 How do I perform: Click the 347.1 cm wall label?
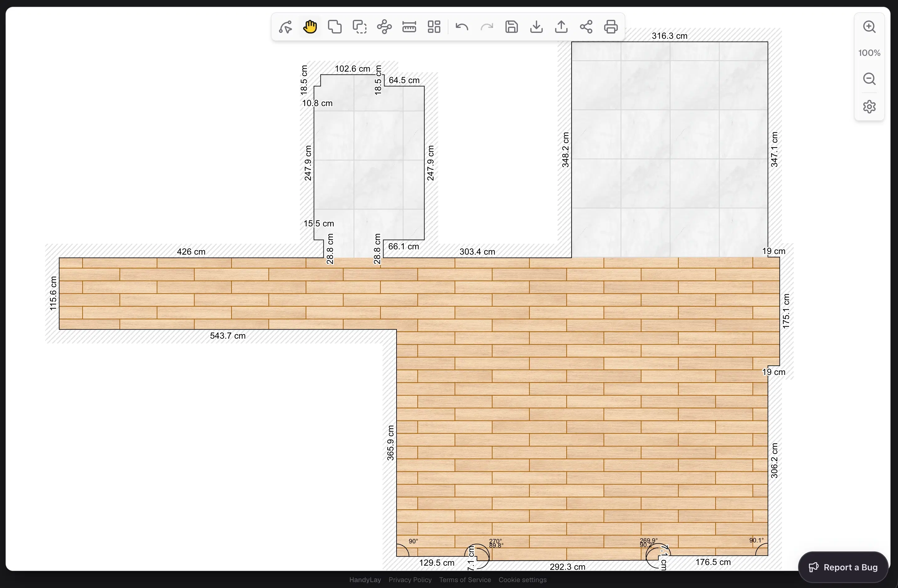[774, 149]
